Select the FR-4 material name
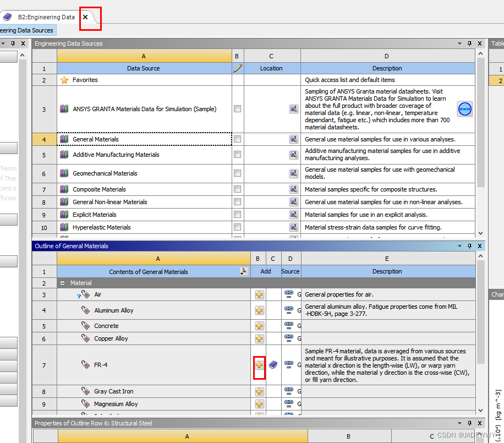 point(101,365)
